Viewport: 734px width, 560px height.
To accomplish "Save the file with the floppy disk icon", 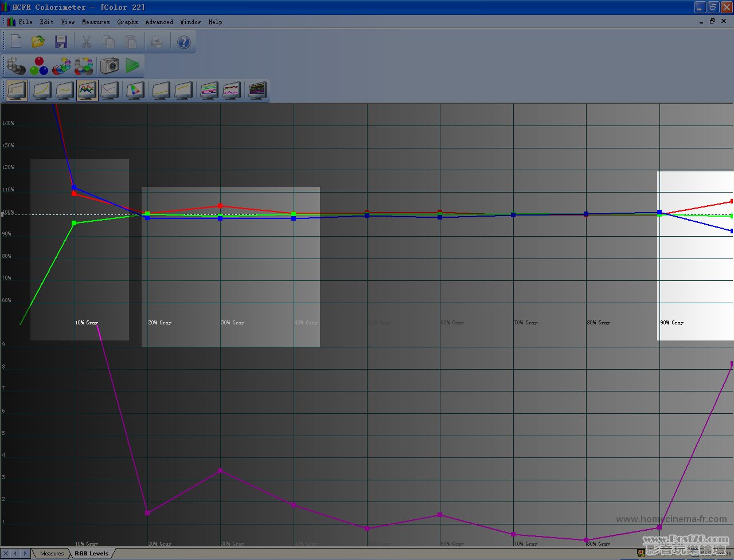I will pos(61,42).
